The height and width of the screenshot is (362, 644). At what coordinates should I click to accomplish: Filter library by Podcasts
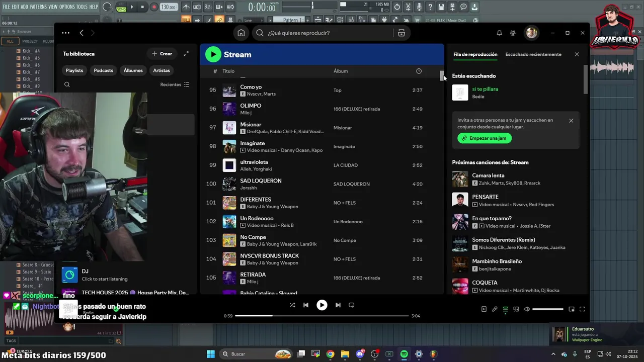tap(104, 70)
